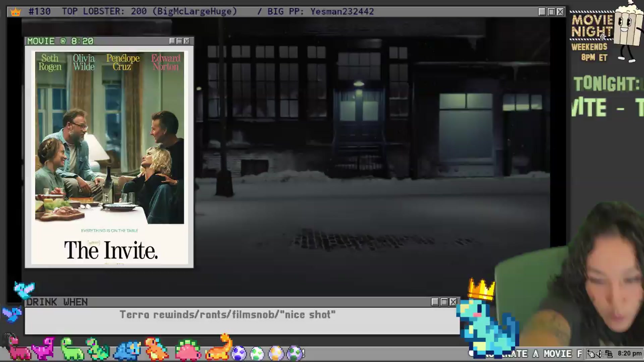Click The Invite movie poster thumbnail
Image resolution: width=644 pixels, height=362 pixels.
click(x=109, y=157)
